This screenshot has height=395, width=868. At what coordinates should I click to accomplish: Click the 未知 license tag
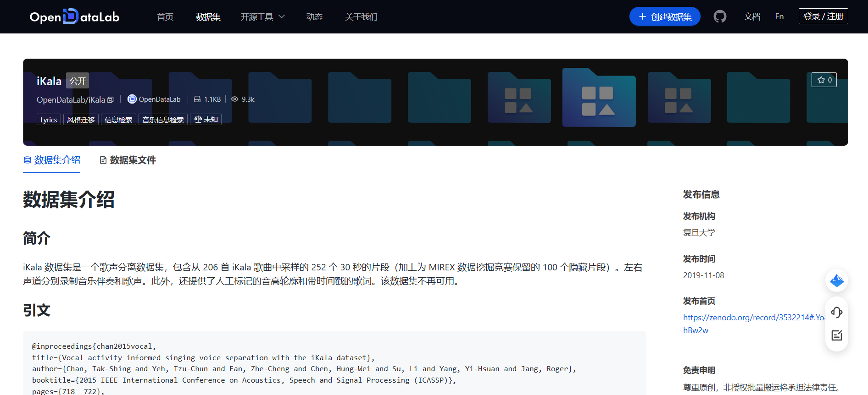(x=206, y=120)
